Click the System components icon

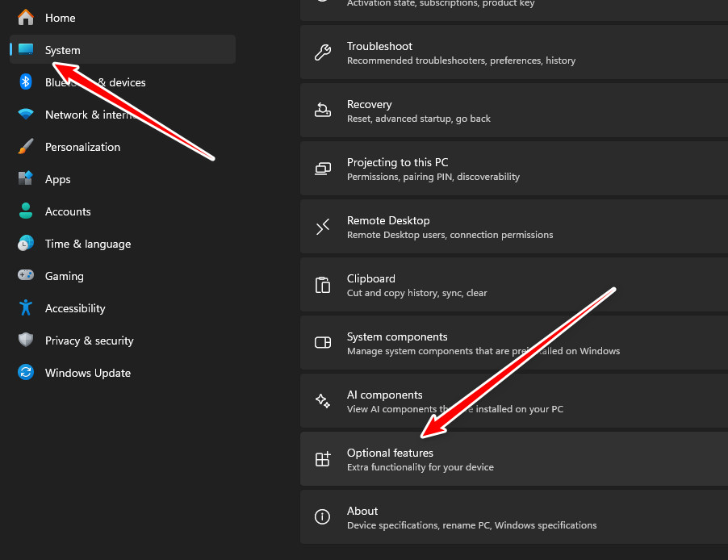tap(323, 343)
